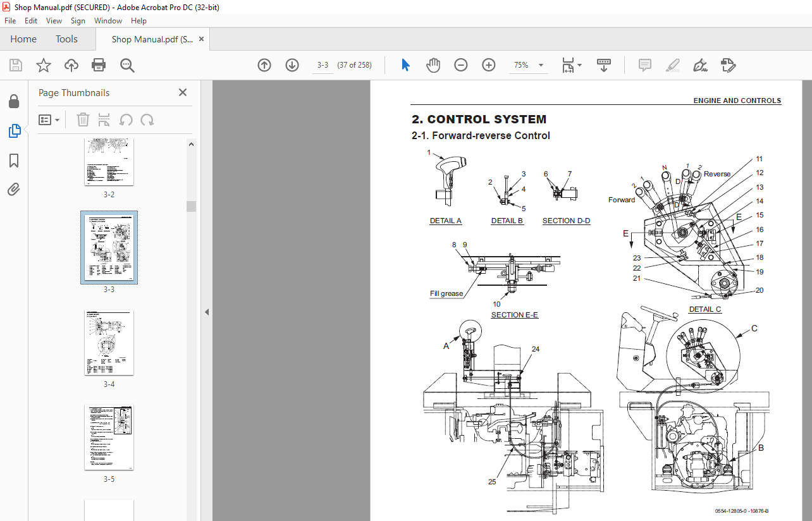Viewport: 812px width, 521px height.
Task: Expand the page fit options arrow
Action: (579, 65)
